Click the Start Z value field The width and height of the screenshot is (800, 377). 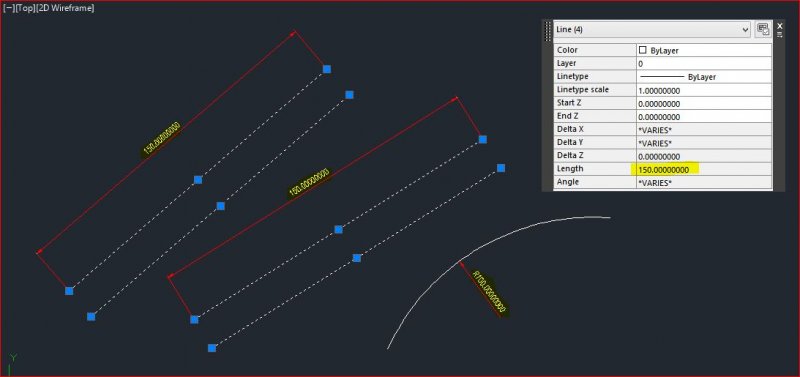[x=704, y=103]
